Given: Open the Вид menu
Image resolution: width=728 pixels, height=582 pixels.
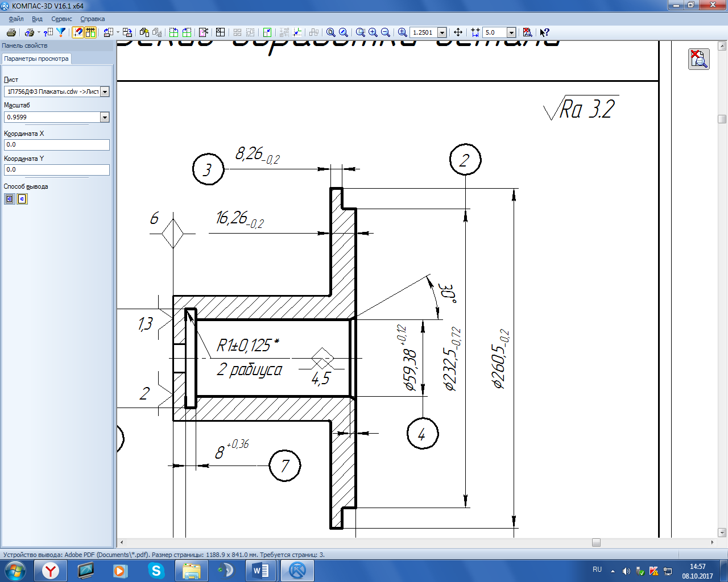Looking at the screenshot, I should [x=37, y=19].
